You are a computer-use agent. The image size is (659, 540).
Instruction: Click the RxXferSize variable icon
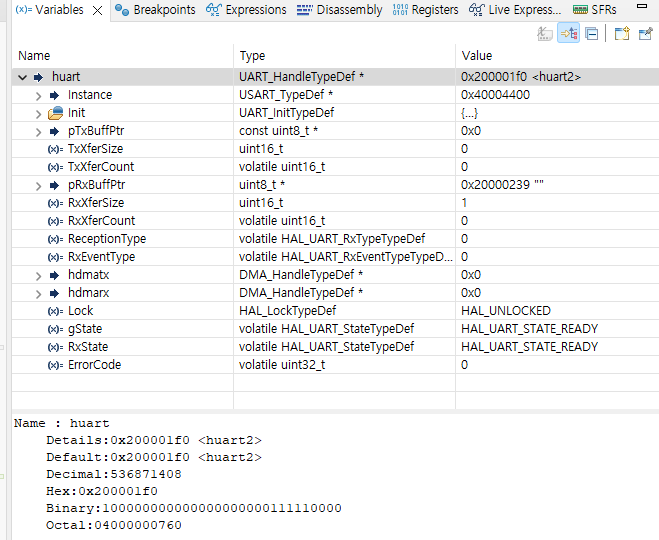pyautogui.click(x=55, y=203)
